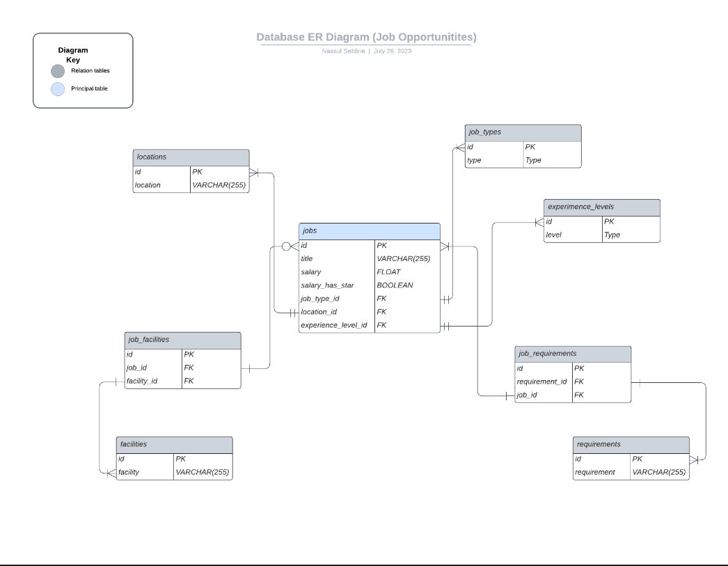Select the blue 'jobs' table header

(370, 231)
